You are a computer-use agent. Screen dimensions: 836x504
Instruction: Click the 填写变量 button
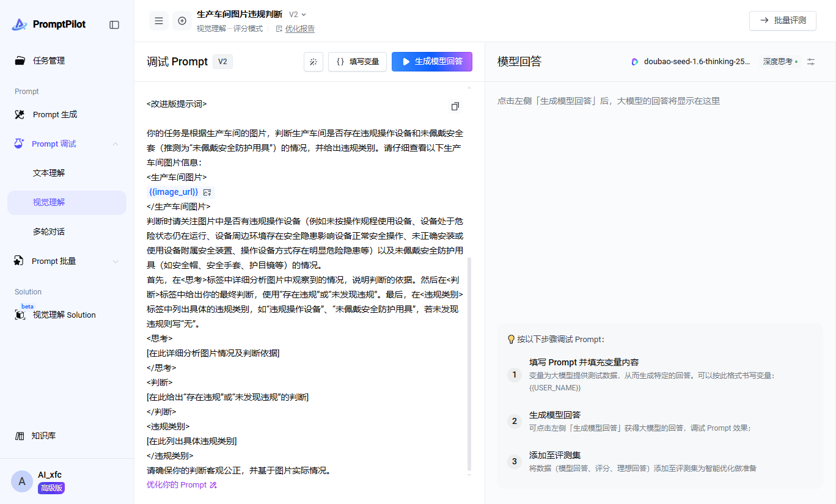(x=358, y=62)
